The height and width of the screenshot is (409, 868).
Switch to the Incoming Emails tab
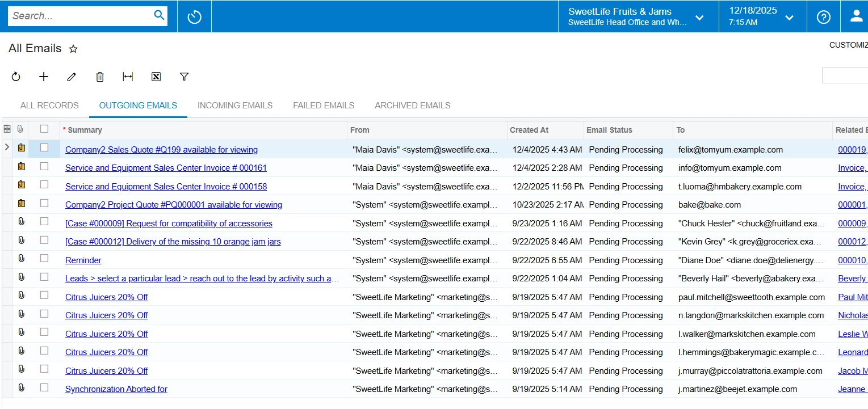tap(235, 106)
